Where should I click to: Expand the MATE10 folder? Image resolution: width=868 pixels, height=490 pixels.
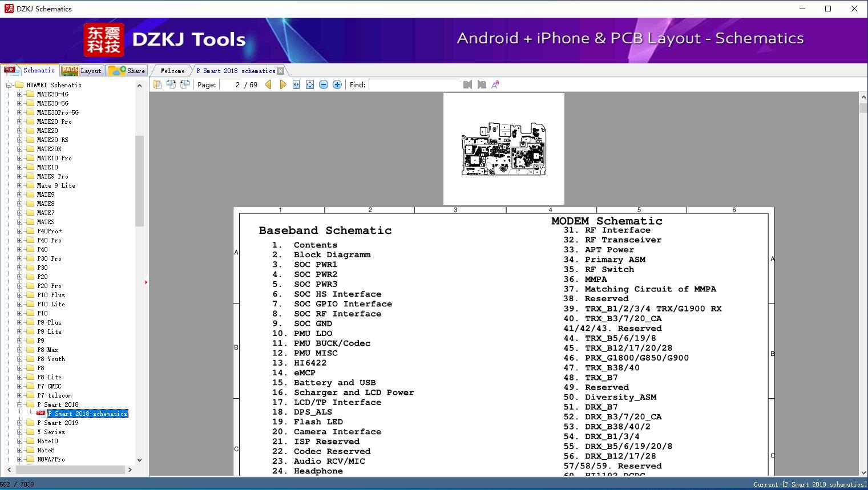click(19, 167)
